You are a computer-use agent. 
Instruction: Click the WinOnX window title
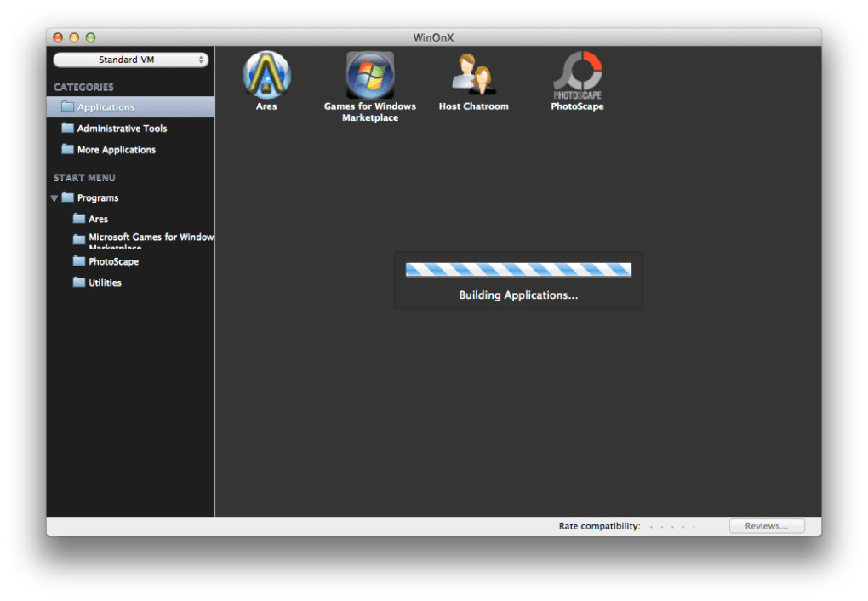tap(433, 37)
